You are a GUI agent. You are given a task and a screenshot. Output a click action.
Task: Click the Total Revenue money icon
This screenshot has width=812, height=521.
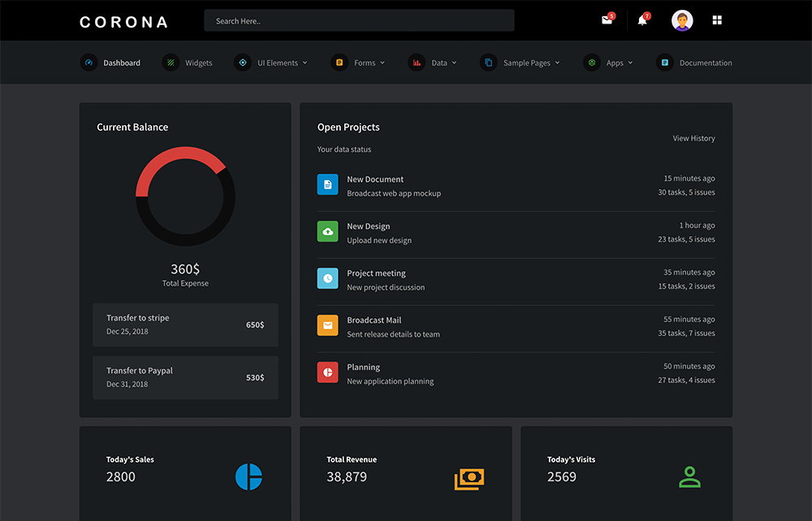469,478
